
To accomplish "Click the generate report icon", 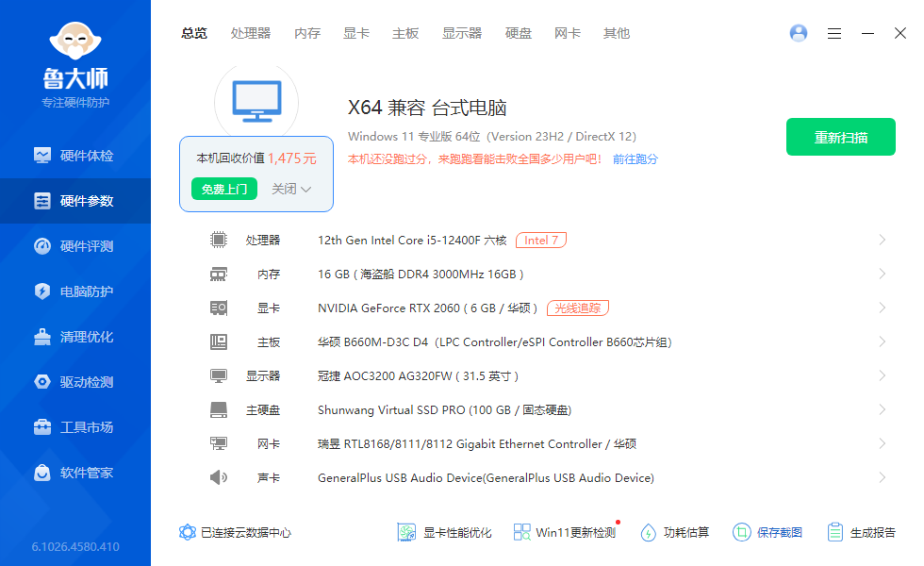I will click(834, 532).
